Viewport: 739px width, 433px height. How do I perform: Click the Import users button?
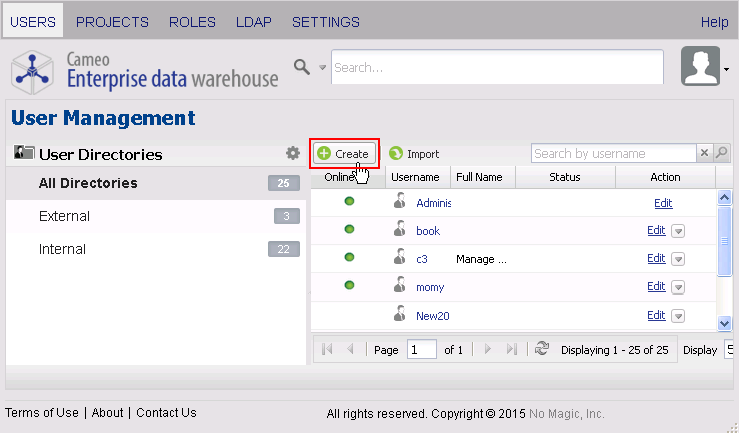point(414,154)
